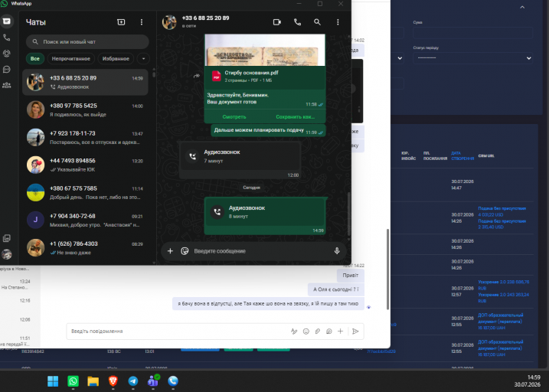This screenshot has width=549, height=392.
Task: Collapse the CRM filter panel chevron
Action: pyautogui.click(x=522, y=7)
